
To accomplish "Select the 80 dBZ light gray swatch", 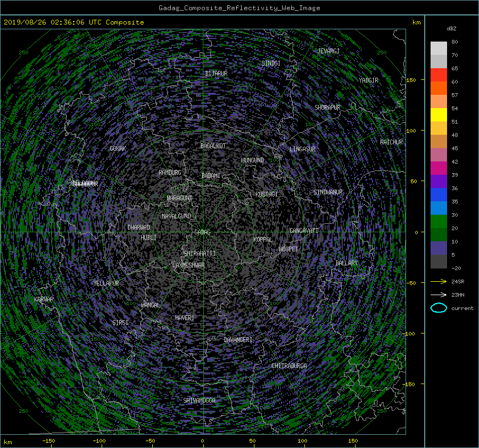I will click(x=439, y=48).
